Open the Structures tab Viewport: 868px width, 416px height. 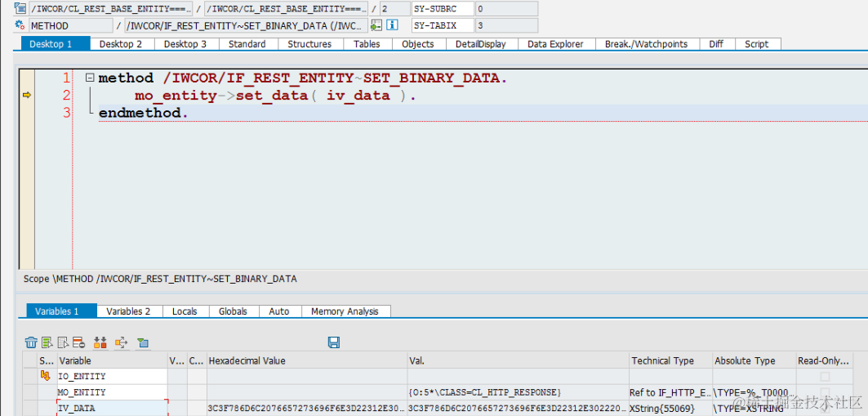coord(309,44)
